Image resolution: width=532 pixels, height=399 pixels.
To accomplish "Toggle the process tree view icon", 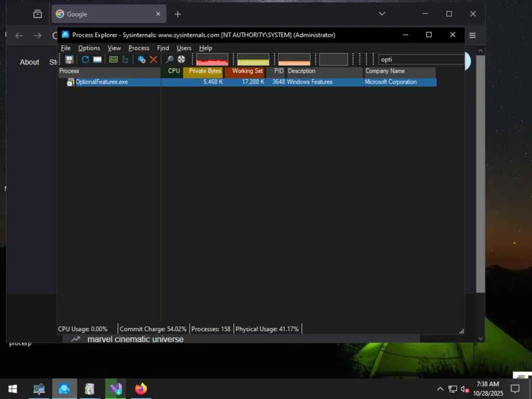I will coord(125,60).
